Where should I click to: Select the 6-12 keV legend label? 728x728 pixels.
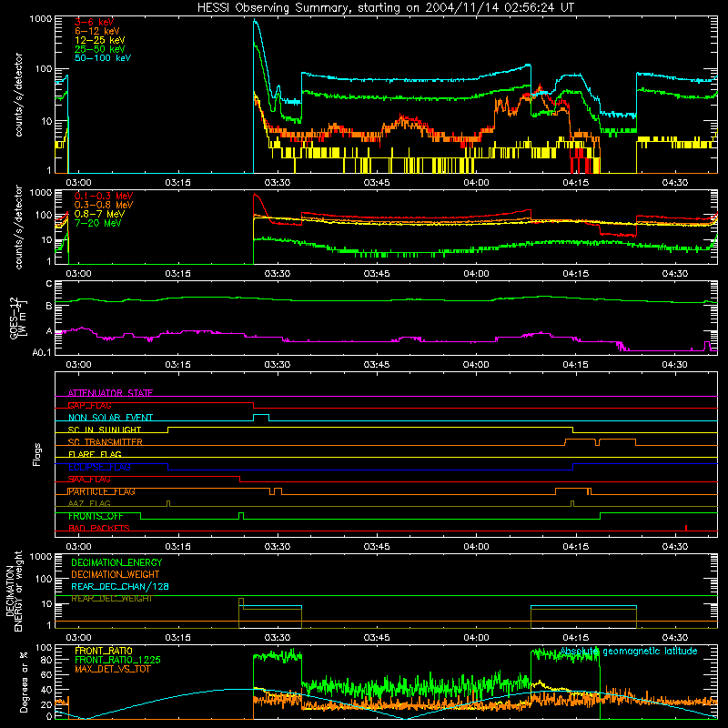[x=96, y=31]
